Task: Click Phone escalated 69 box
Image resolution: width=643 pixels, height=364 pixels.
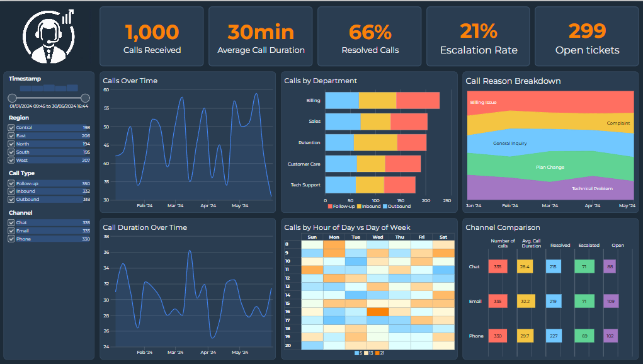Action: coord(584,336)
